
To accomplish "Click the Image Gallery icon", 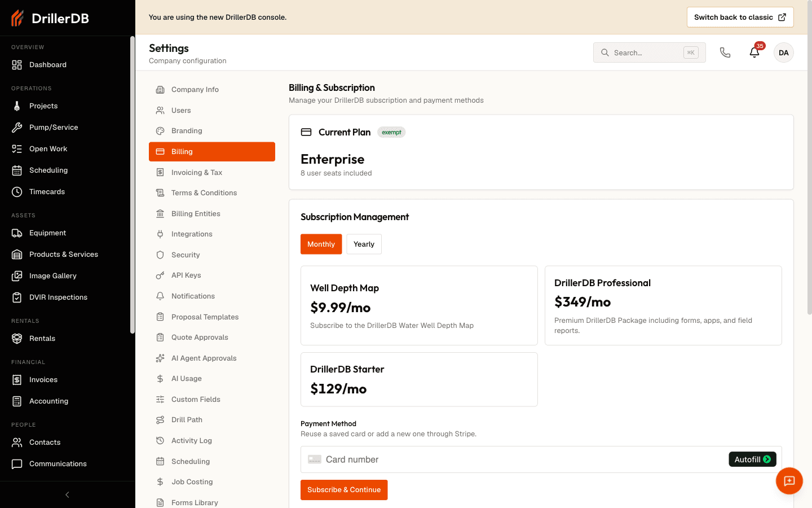I will tap(17, 276).
